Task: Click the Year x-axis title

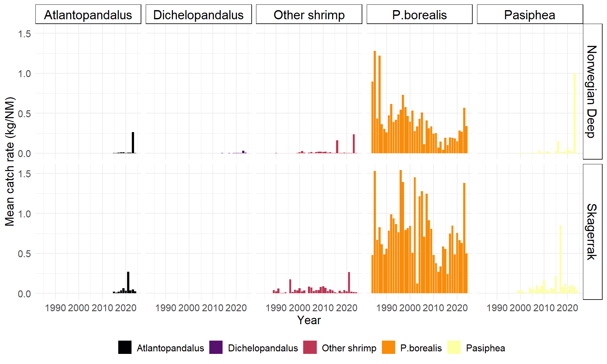Action: pos(309,320)
